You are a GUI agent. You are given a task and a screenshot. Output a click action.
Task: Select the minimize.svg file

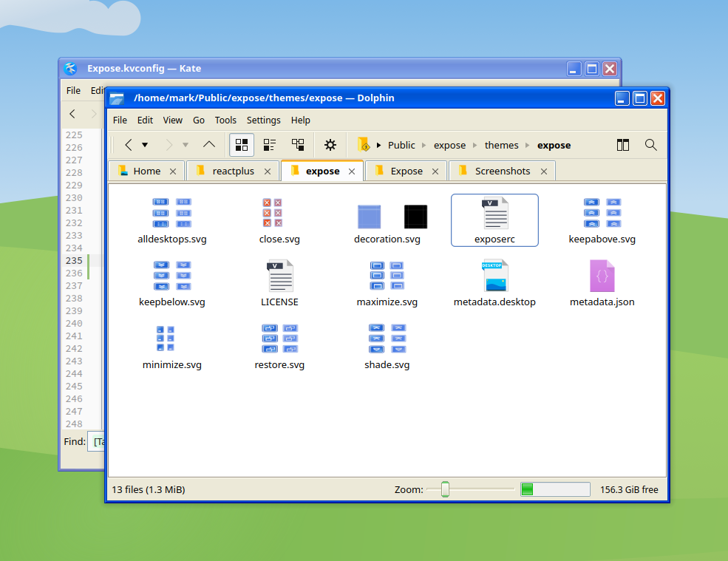(x=171, y=346)
